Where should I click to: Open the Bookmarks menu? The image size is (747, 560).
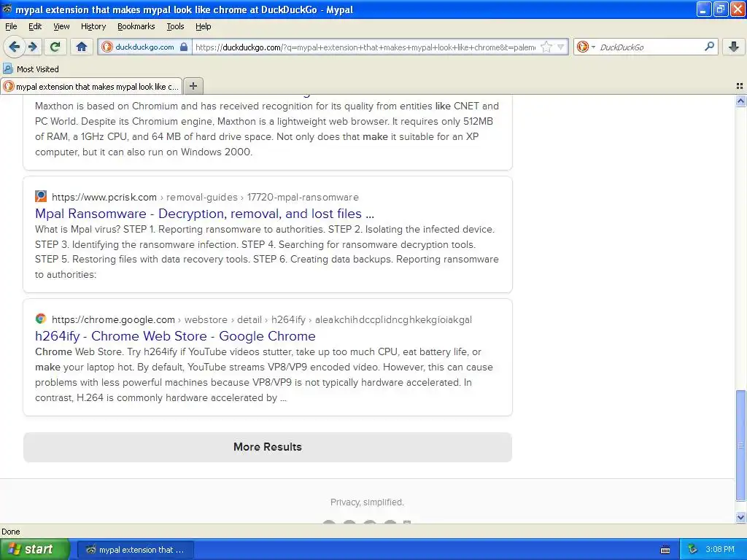pyautogui.click(x=136, y=26)
